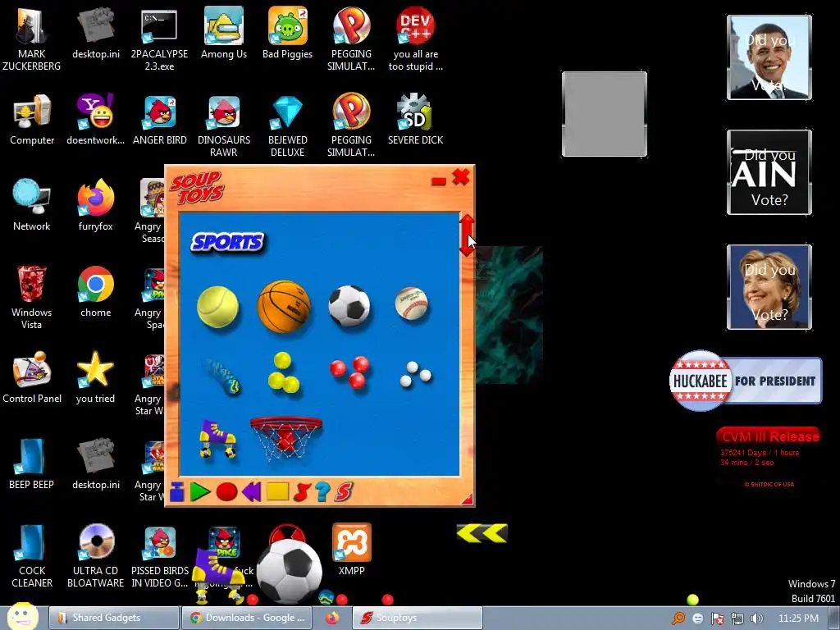Click the blank gray gadget square
Viewport: 840px width, 630px height.
pos(605,114)
